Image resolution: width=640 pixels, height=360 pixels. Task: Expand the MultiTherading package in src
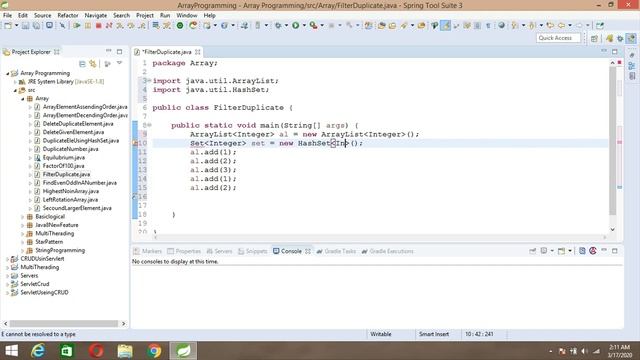[x=22, y=233]
